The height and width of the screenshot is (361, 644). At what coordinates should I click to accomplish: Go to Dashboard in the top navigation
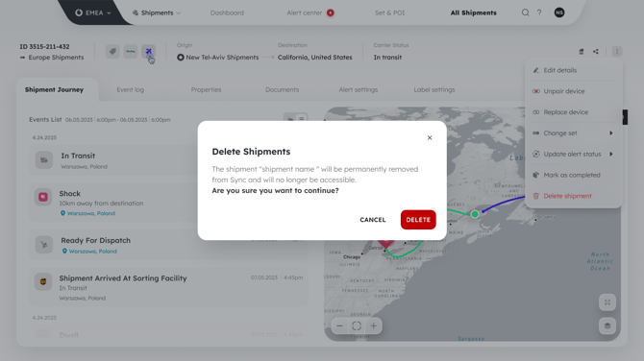[x=227, y=12]
